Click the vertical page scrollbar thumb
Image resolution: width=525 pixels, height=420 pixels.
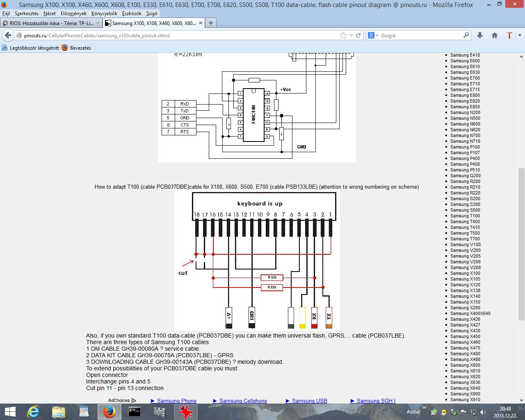coord(521,244)
